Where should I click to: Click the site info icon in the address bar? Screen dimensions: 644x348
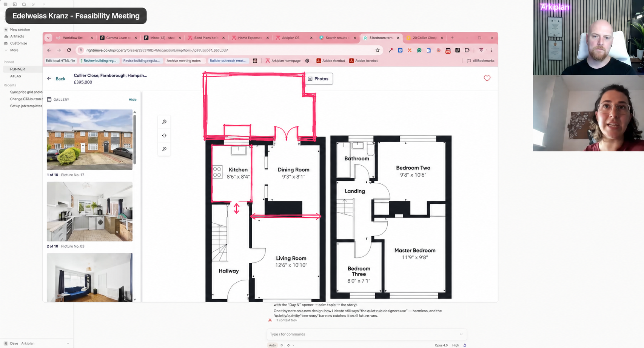pos(81,50)
